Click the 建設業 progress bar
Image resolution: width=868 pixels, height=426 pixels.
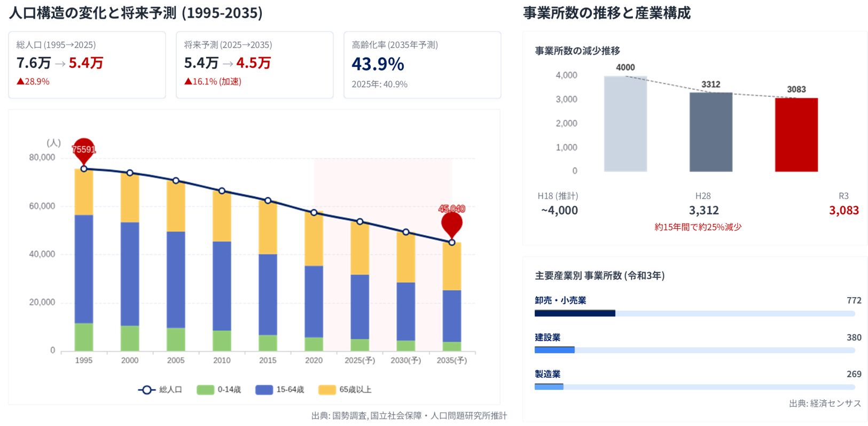[694, 350]
